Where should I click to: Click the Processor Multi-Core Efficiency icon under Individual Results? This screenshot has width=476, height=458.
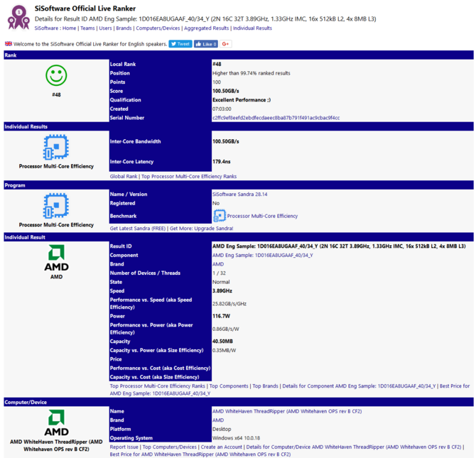click(56, 148)
